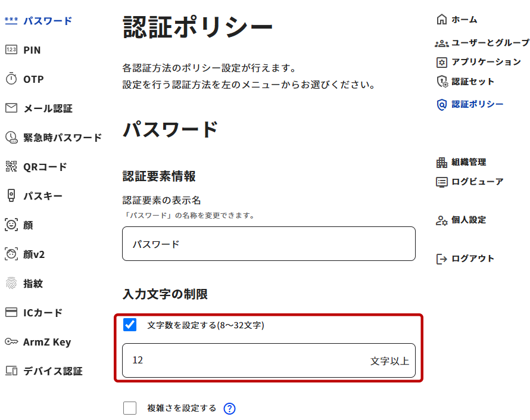Uncheck 文字数を設定する checkbox

pos(130,325)
